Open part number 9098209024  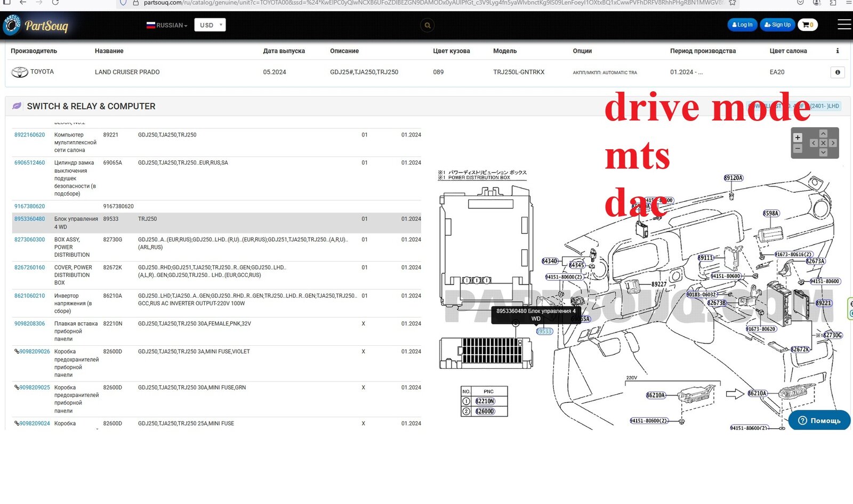[35, 424]
